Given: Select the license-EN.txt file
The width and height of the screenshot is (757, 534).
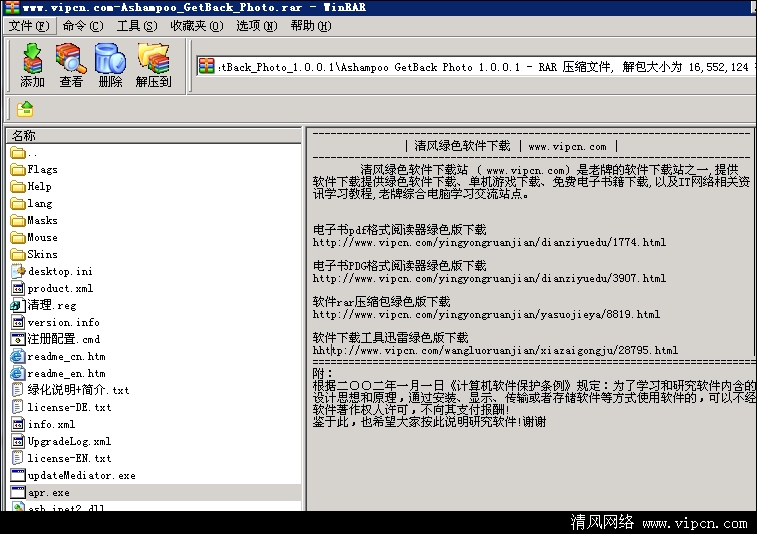Looking at the screenshot, I should [x=61, y=458].
